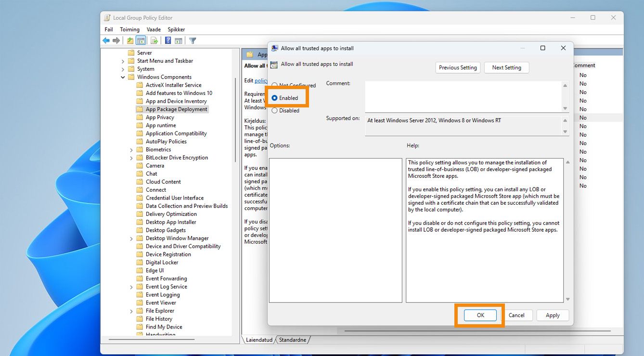Viewport: 644px width, 356px height.
Task: Click the down arrow of the Comment box scrollbar
Action: [x=565, y=108]
